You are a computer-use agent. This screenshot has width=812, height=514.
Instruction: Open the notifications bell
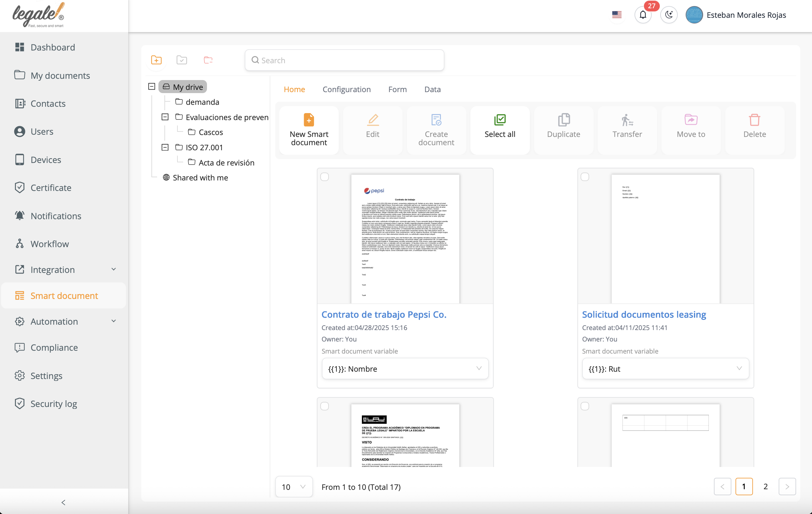[x=643, y=15]
